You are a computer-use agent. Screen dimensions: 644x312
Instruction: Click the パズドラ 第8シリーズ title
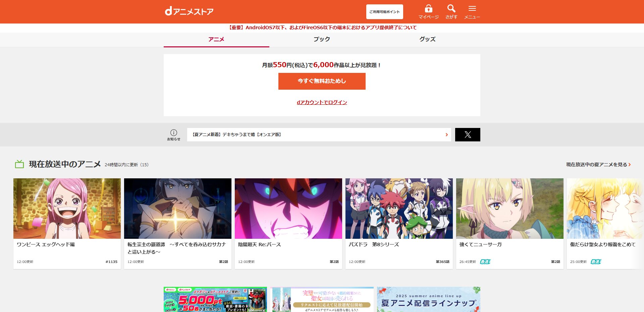pos(374,244)
